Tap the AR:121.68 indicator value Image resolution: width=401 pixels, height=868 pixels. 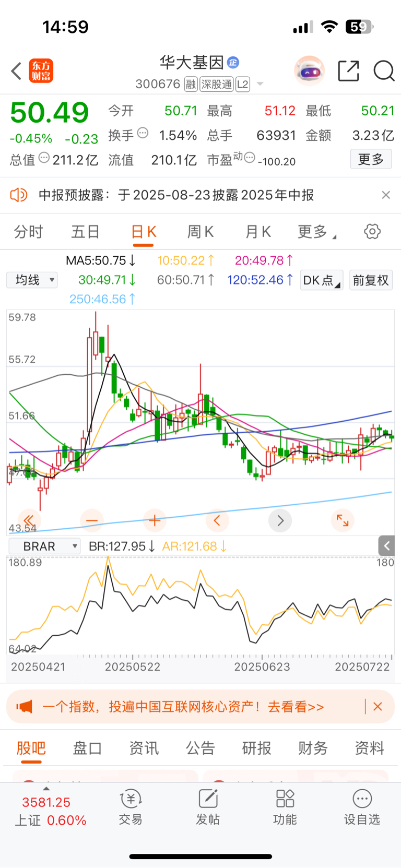[x=194, y=546]
